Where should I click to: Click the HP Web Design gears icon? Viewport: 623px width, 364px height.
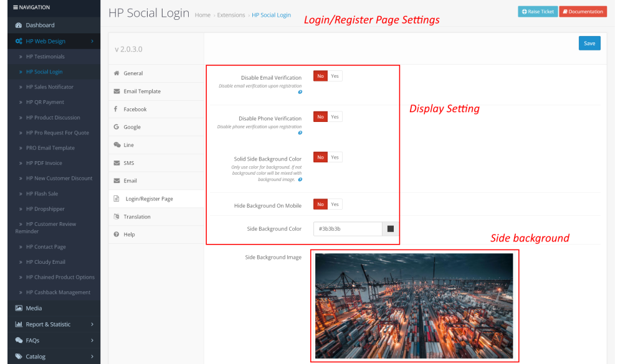18,41
